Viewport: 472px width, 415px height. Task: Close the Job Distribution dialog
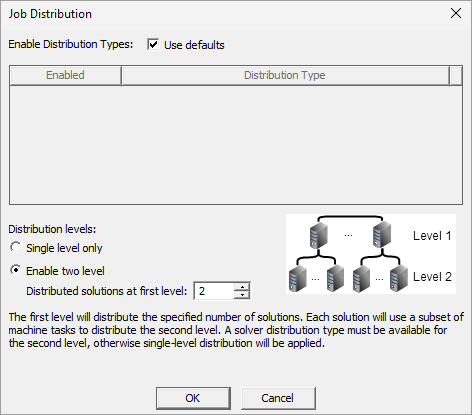tap(456, 13)
